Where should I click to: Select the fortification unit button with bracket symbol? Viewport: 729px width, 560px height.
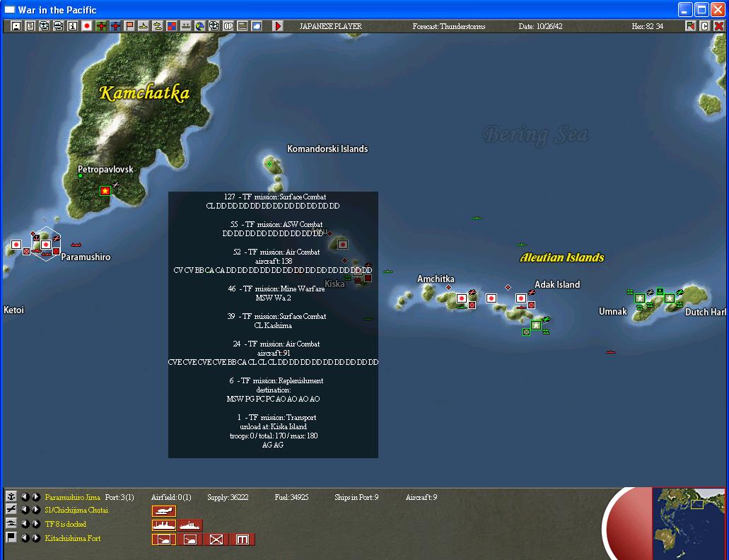coord(243,539)
